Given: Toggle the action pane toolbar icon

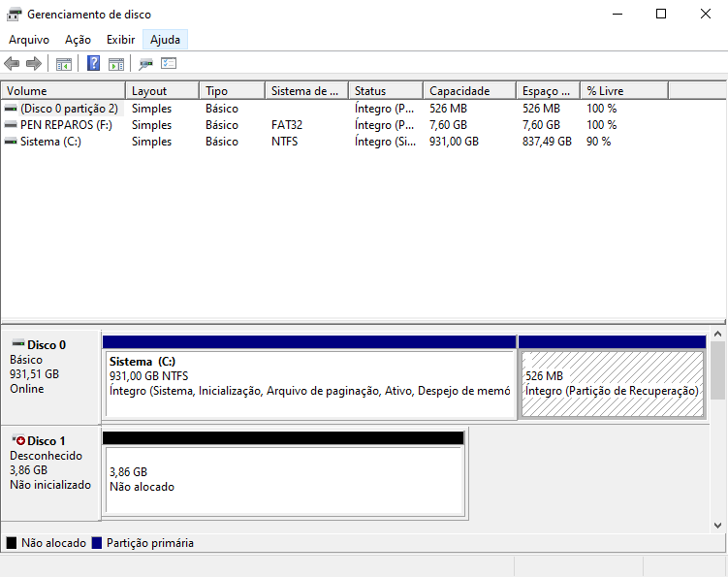Looking at the screenshot, I should point(116,64).
